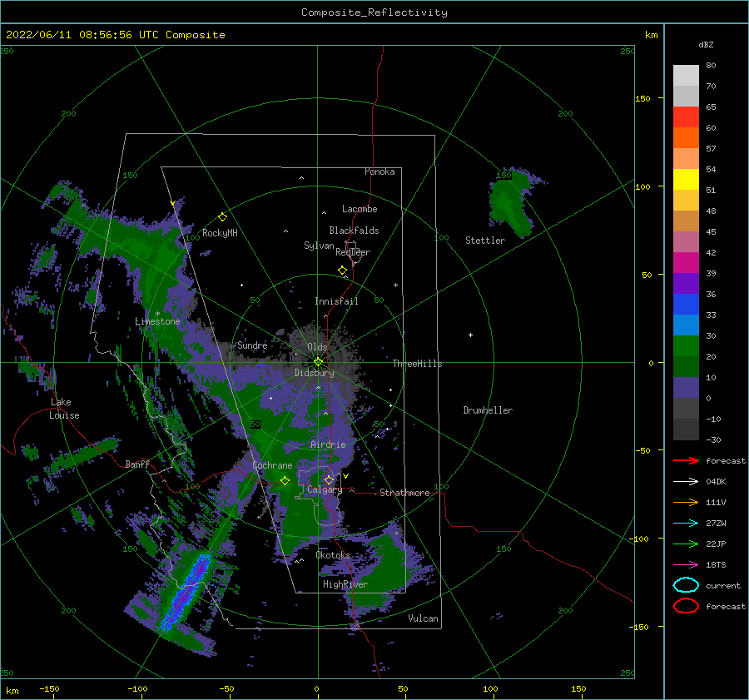The height and width of the screenshot is (700, 749).
Task: Click the red forecast arrow in legend
Action: 686,460
